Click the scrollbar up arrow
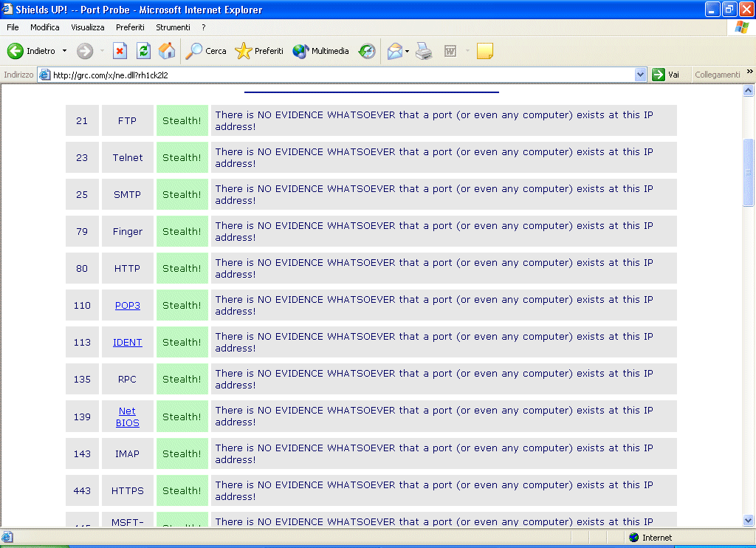Image resolution: width=756 pixels, height=548 pixels. tap(749, 91)
